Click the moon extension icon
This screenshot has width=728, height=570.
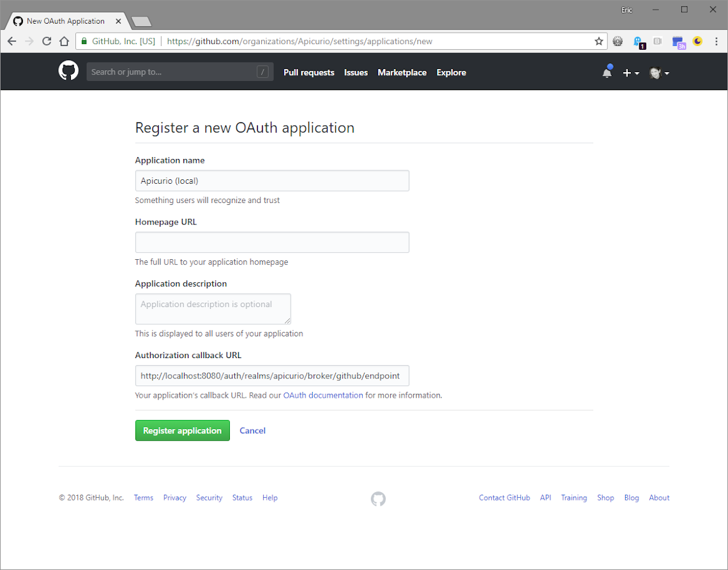click(697, 41)
